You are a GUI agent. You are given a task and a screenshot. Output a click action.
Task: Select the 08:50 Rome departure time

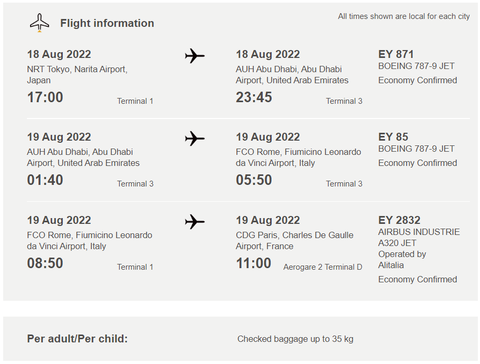click(x=45, y=263)
